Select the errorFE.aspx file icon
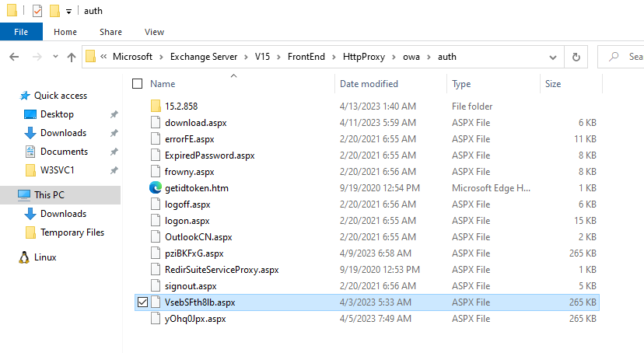The width and height of the screenshot is (644, 353). click(156, 138)
